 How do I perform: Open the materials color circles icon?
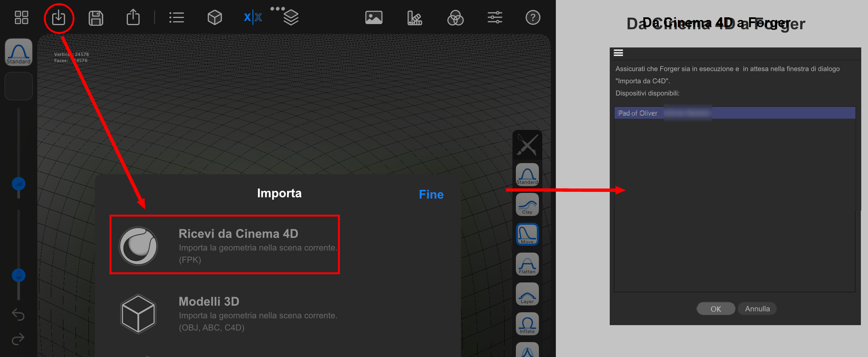click(455, 18)
